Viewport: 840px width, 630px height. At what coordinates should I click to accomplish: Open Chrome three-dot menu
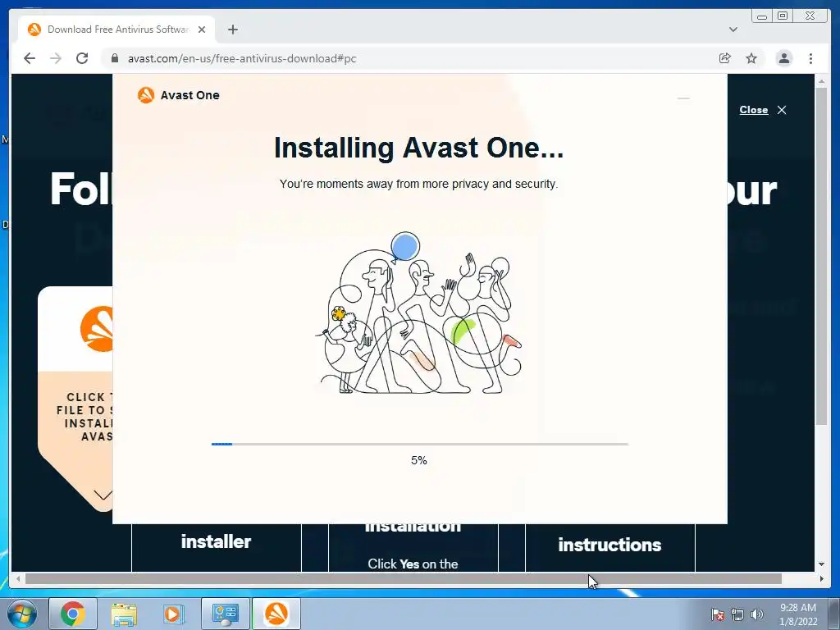[x=810, y=58]
